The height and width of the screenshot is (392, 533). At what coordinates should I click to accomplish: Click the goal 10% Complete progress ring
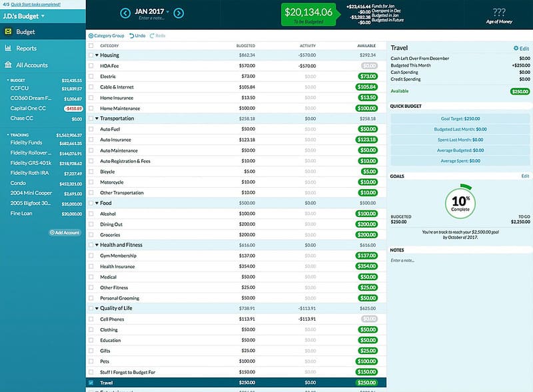tap(460, 202)
